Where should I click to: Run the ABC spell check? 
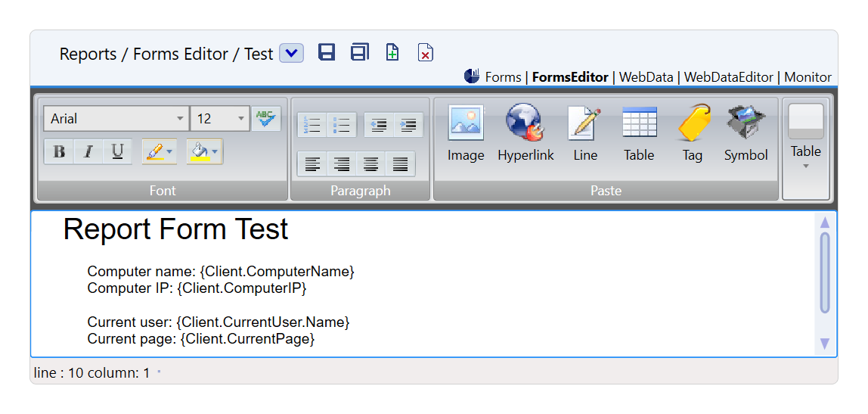265,119
